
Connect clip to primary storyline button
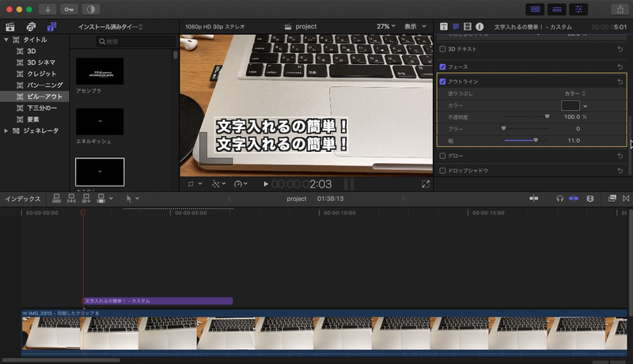point(56,198)
